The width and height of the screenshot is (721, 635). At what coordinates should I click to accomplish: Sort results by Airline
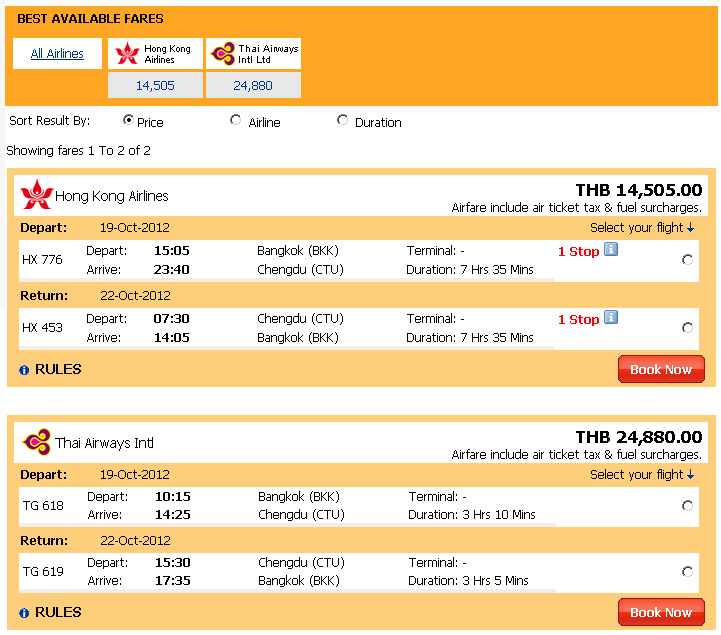click(235, 120)
